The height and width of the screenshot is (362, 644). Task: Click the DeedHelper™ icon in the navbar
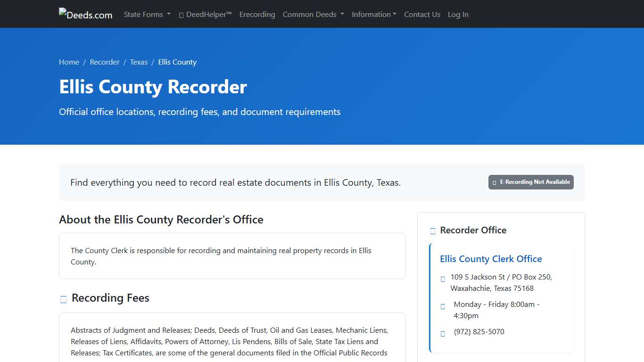[x=181, y=15]
